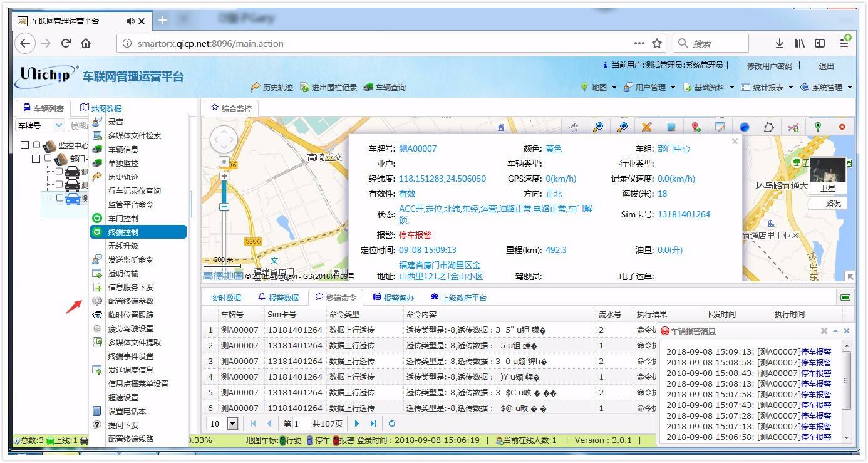Click the map pan direction control
The height and width of the screenshot is (463, 868).
pos(224,139)
